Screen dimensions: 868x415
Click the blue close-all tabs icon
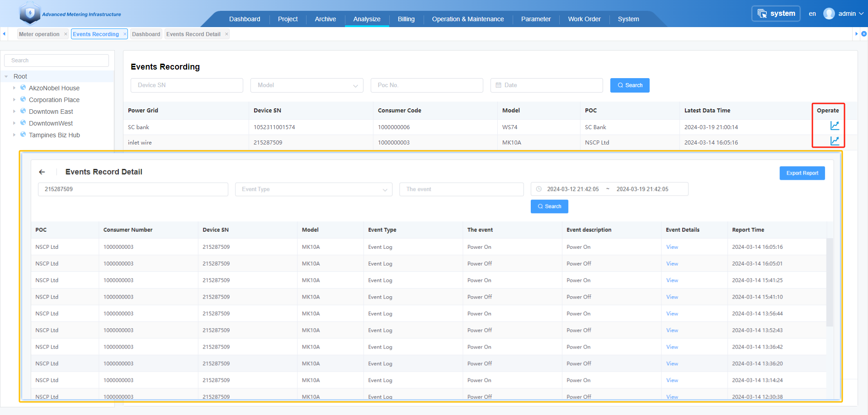[864, 34]
